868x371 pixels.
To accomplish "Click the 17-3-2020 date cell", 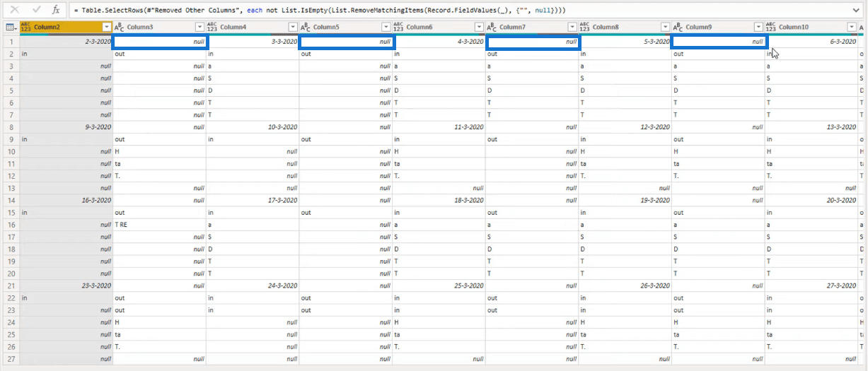I will pyautogui.click(x=253, y=200).
